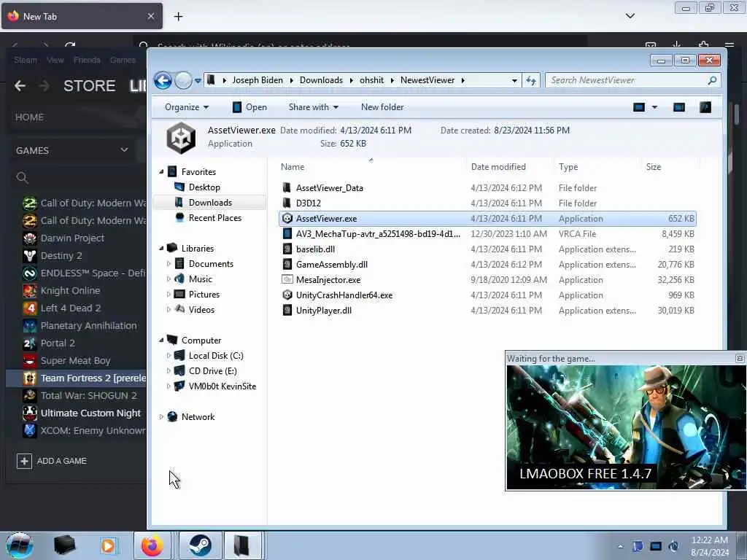Click the MesaInjector.exe file icon
747x560 pixels.
point(287,279)
